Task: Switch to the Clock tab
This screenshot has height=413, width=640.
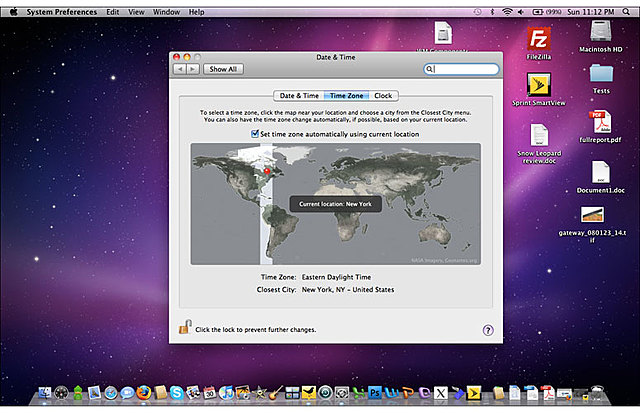Action: [383, 95]
